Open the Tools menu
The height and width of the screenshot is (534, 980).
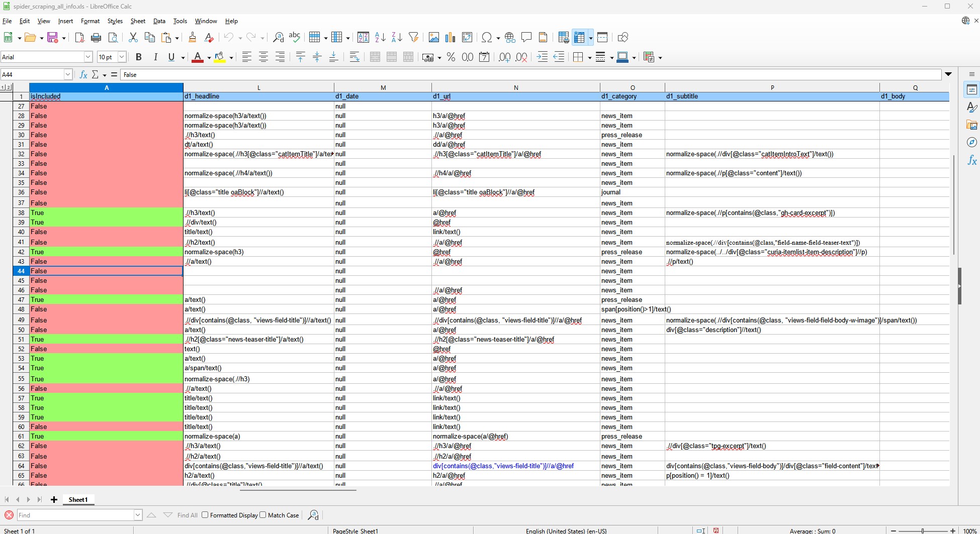[180, 21]
